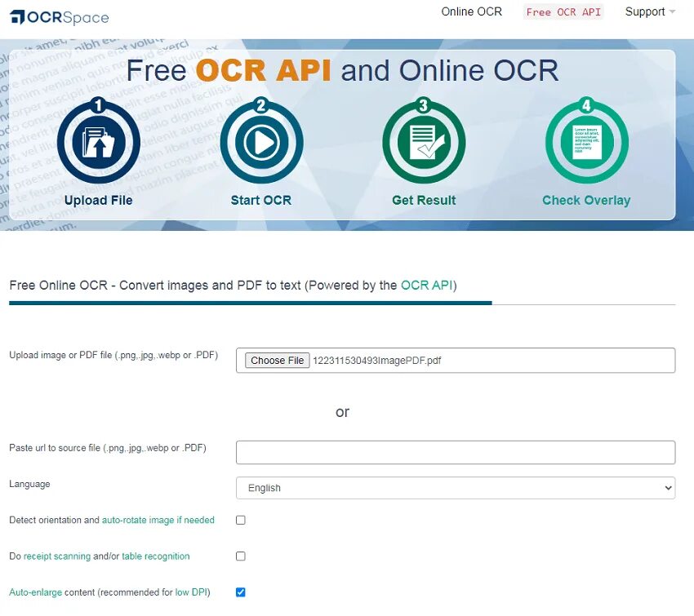Viewport: 694px width, 616px height.
Task: Follow the Auto-enlarge link
Action: point(35,592)
